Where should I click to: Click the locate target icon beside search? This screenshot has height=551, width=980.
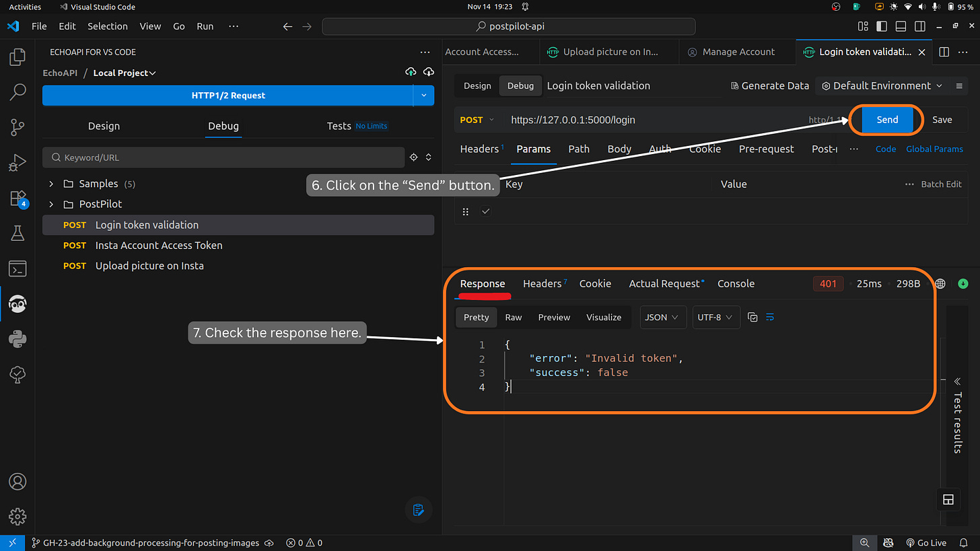pyautogui.click(x=414, y=157)
